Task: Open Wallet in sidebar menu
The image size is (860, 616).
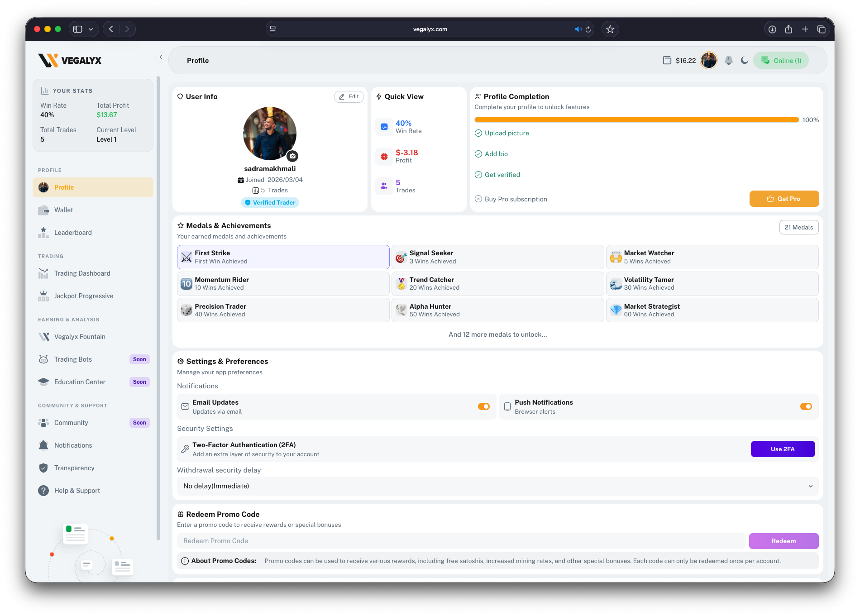Action: [x=93, y=210]
